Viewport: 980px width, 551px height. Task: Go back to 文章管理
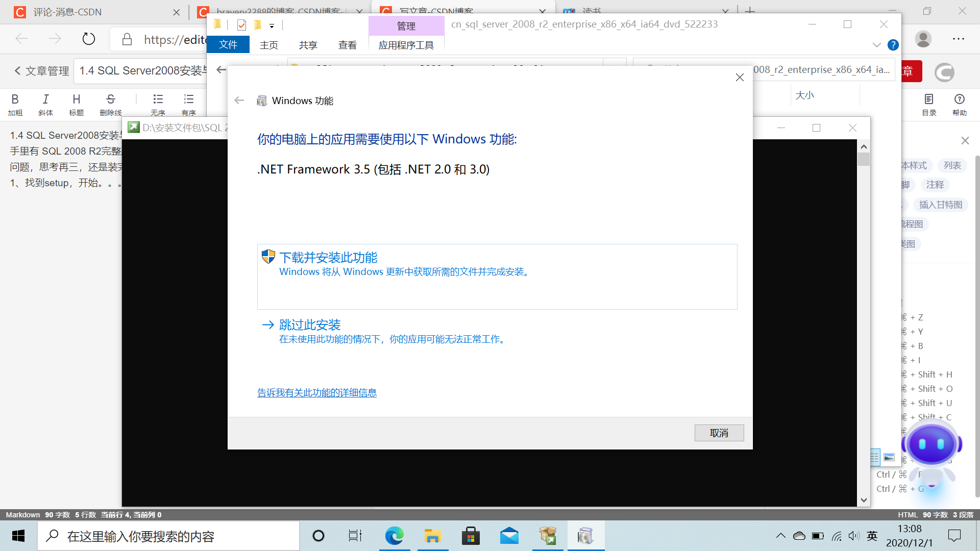coord(41,71)
